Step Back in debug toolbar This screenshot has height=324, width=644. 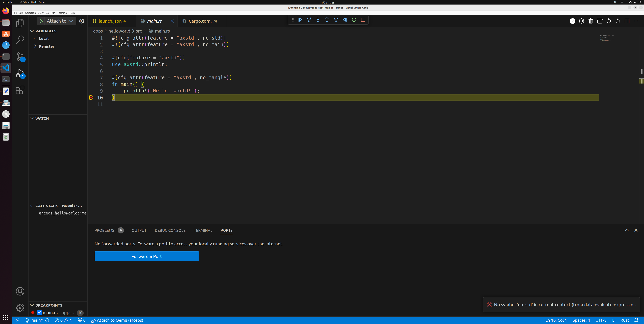(336, 20)
